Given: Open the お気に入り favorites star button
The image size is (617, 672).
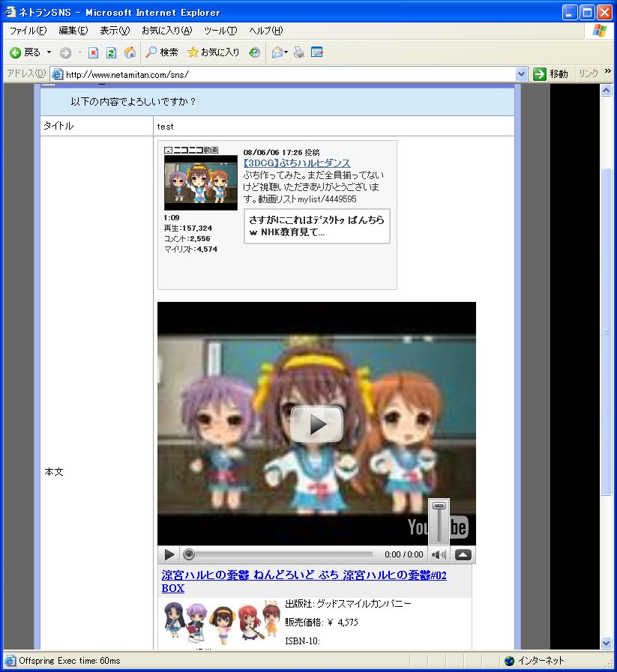Looking at the screenshot, I should click(x=214, y=52).
